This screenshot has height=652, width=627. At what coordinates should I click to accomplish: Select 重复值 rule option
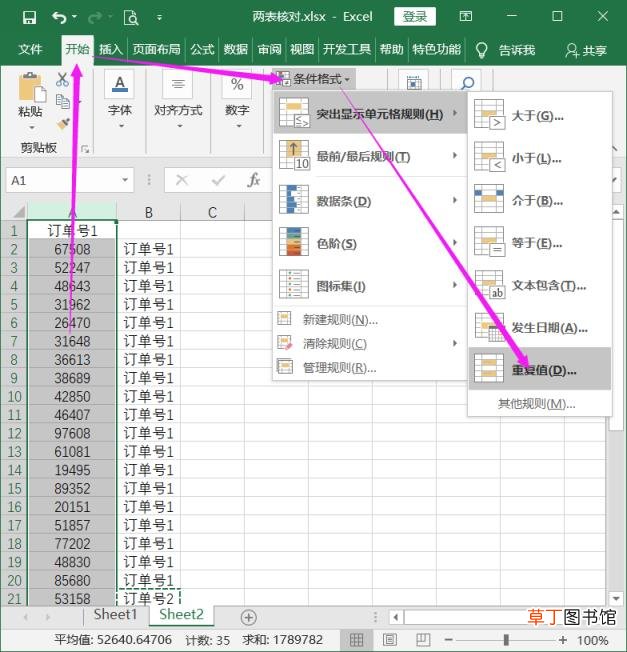[540, 369]
